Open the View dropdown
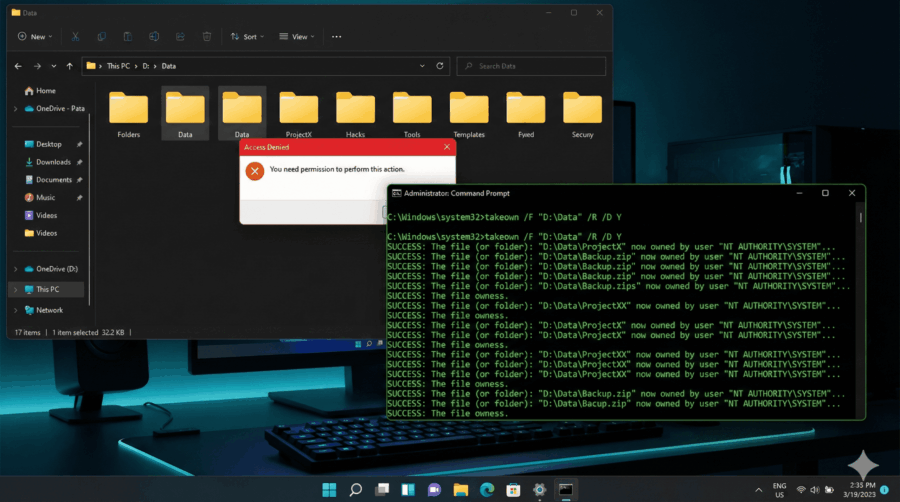Screen dimensions: 900x502 (x=297, y=37)
